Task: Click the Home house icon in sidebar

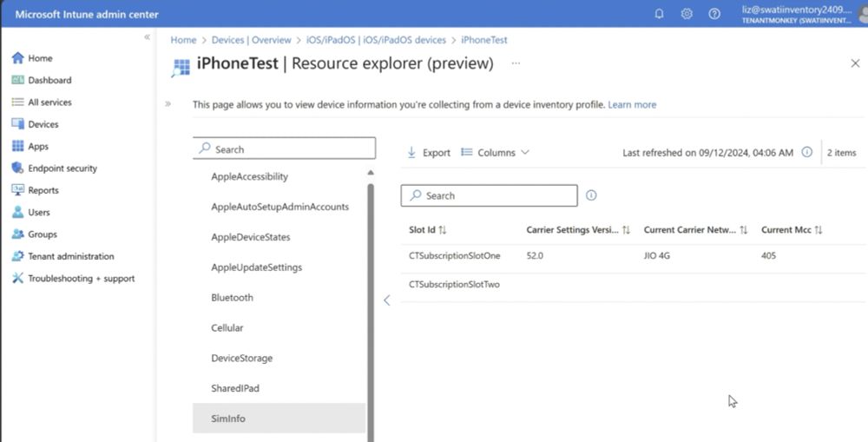Action: coord(17,57)
